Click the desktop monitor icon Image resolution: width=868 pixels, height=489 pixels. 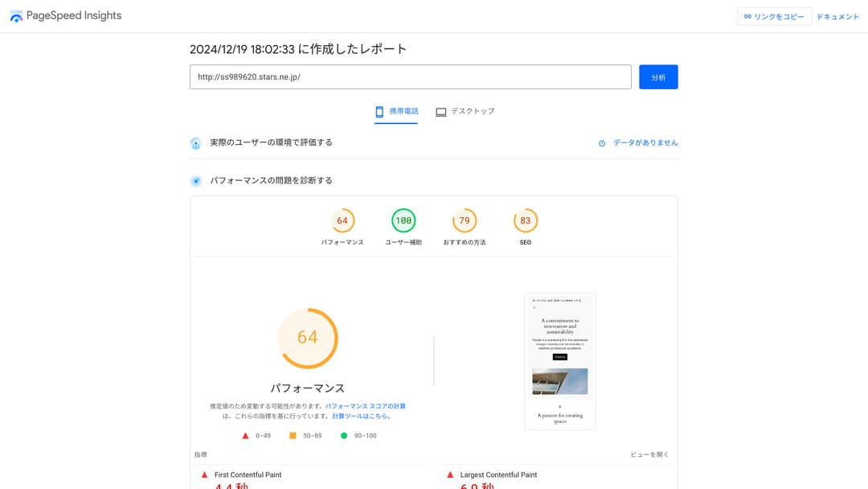[440, 112]
